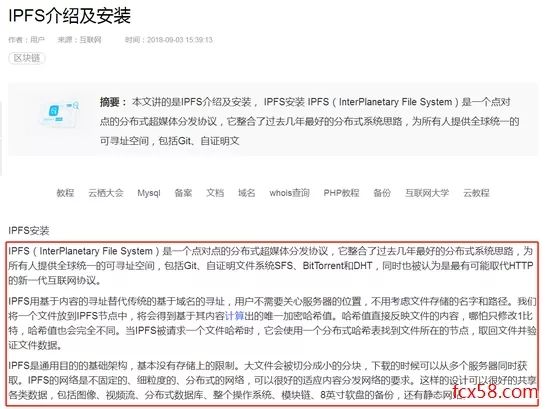Screen dimensions: 550x409
Task: Open the 备份 keyword link
Action: click(382, 193)
